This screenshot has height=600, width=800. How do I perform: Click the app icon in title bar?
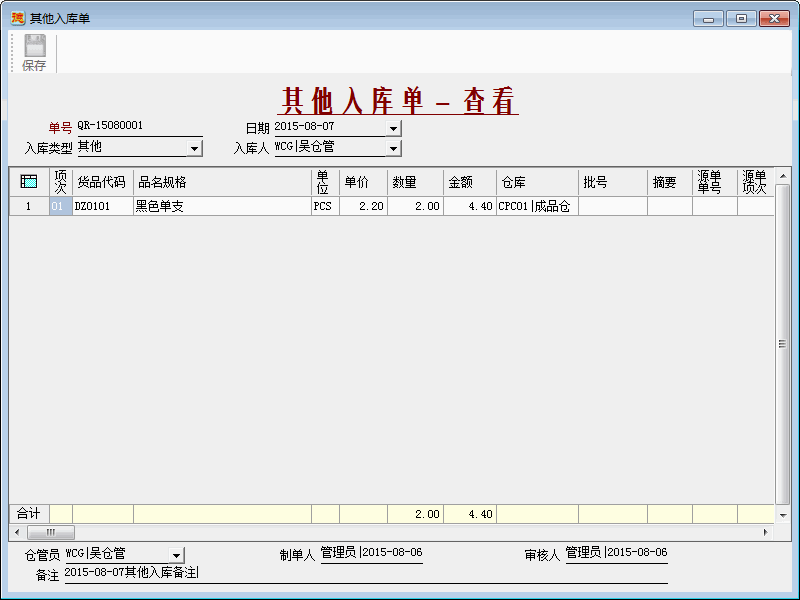coord(17,18)
